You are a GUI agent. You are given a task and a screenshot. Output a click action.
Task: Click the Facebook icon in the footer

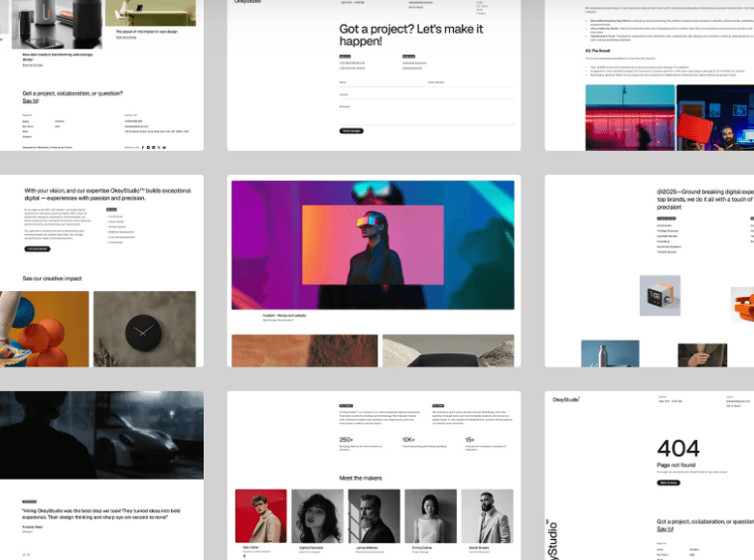point(143,148)
